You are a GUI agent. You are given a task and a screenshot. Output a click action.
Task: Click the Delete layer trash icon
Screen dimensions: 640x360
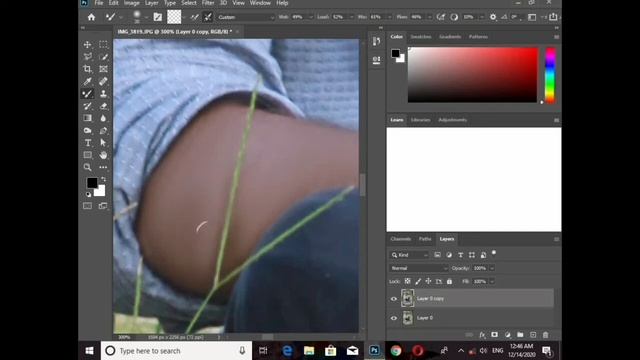point(546,335)
